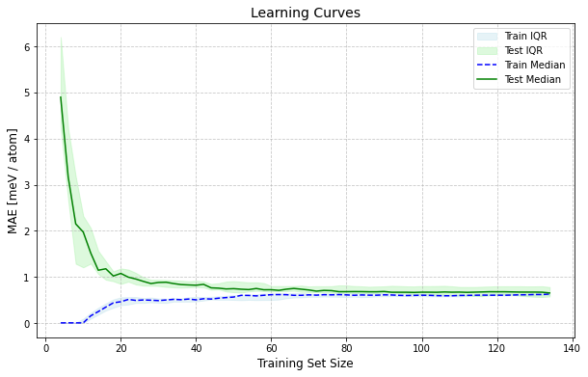Image resolution: width=588 pixels, height=377 pixels.
Task: Click x-axis tick label '120'
Action: tap(496, 348)
